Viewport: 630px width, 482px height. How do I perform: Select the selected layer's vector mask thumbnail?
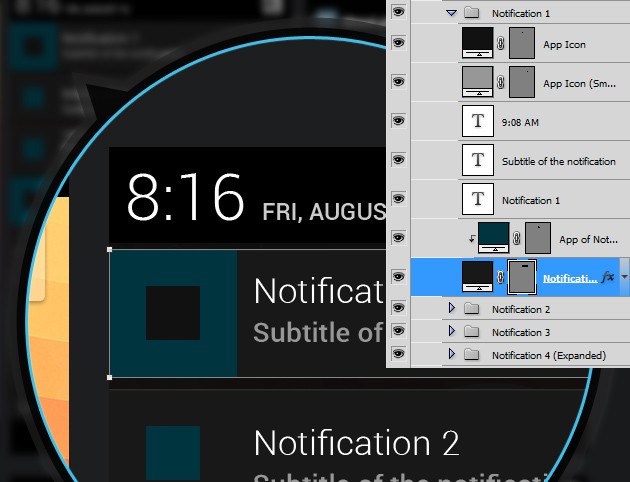[522, 277]
